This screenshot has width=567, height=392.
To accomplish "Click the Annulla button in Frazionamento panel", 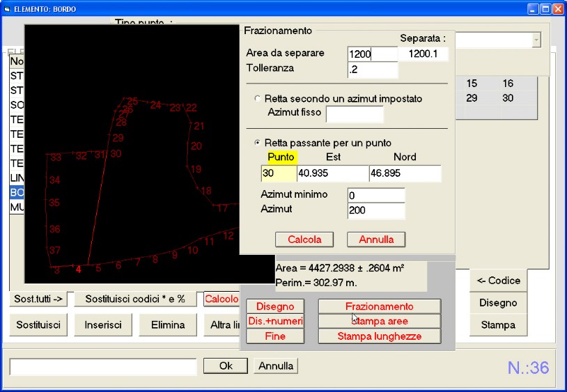I will 376,240.
